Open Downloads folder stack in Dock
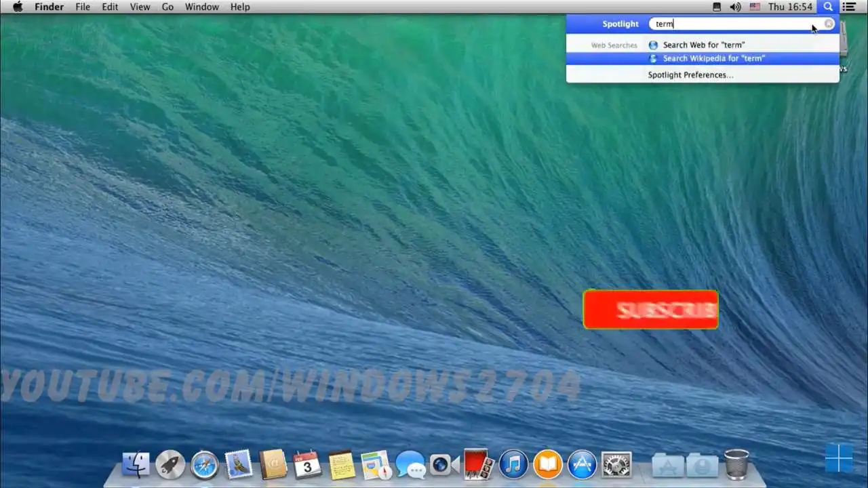868x488 pixels. tap(702, 466)
